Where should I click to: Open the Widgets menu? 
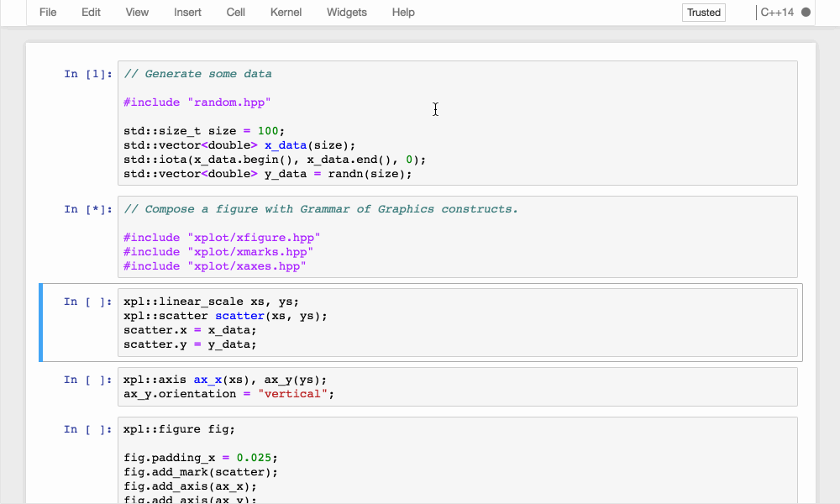pos(347,13)
